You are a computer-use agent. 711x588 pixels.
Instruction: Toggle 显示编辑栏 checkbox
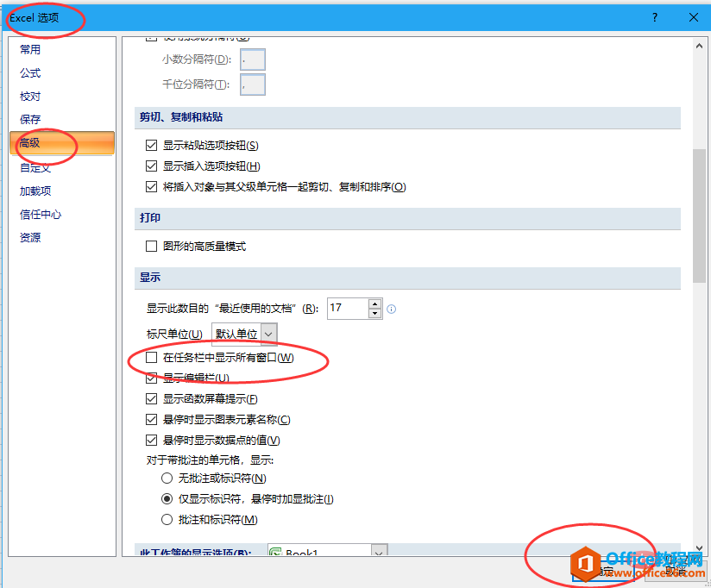(152, 378)
